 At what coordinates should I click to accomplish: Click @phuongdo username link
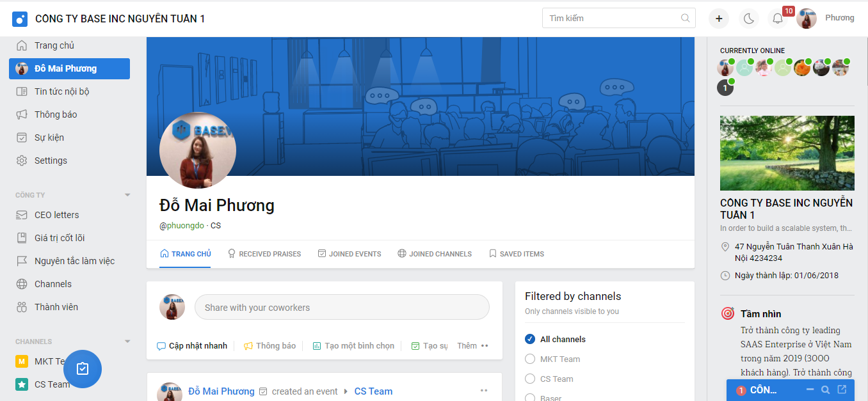pos(182,226)
